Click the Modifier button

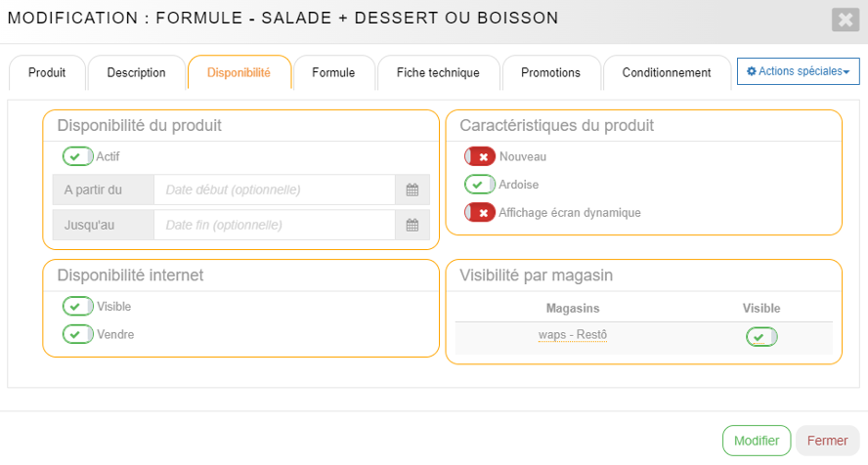pos(757,441)
